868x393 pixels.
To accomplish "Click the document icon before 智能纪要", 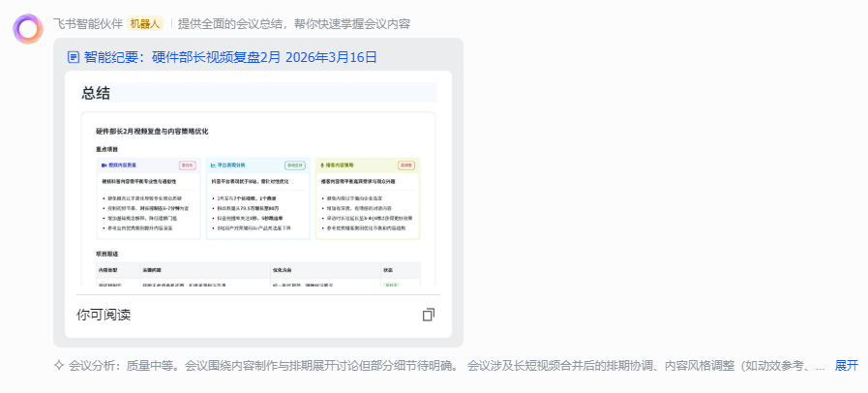I will [73, 57].
